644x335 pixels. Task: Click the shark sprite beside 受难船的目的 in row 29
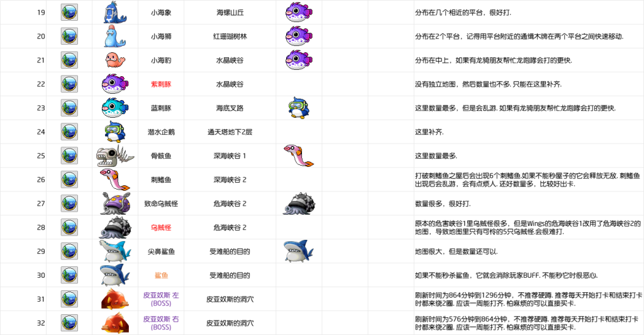coord(298,252)
